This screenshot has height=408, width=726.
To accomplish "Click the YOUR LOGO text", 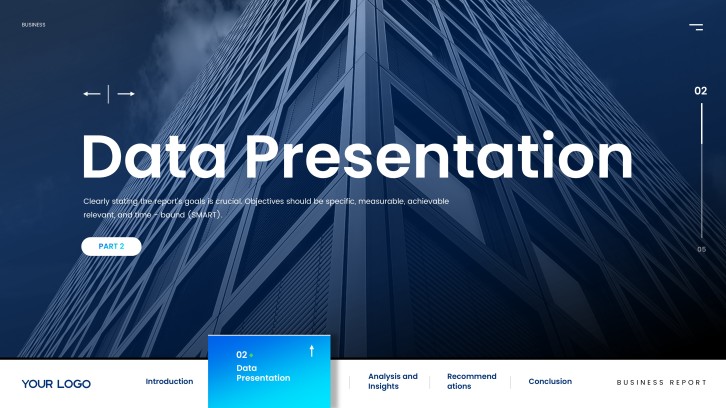I will (56, 384).
